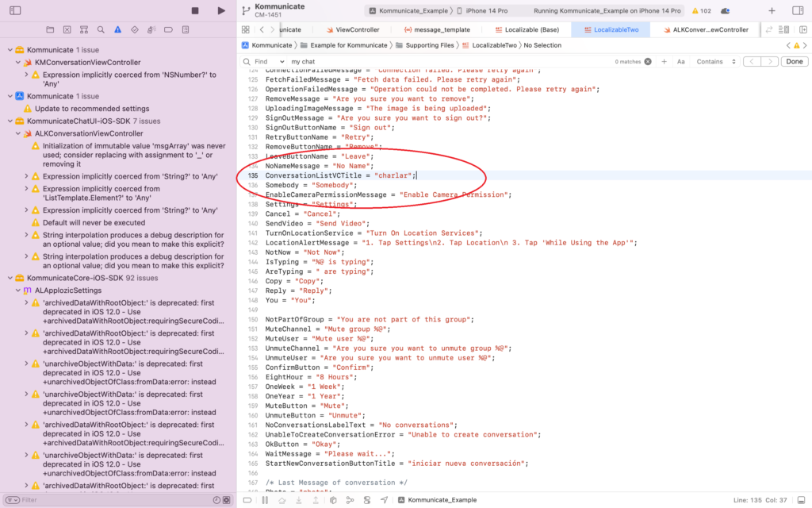The image size is (812, 508).
Task: Select Kommunicate_Example scheme in toolbar
Action: tap(408, 10)
